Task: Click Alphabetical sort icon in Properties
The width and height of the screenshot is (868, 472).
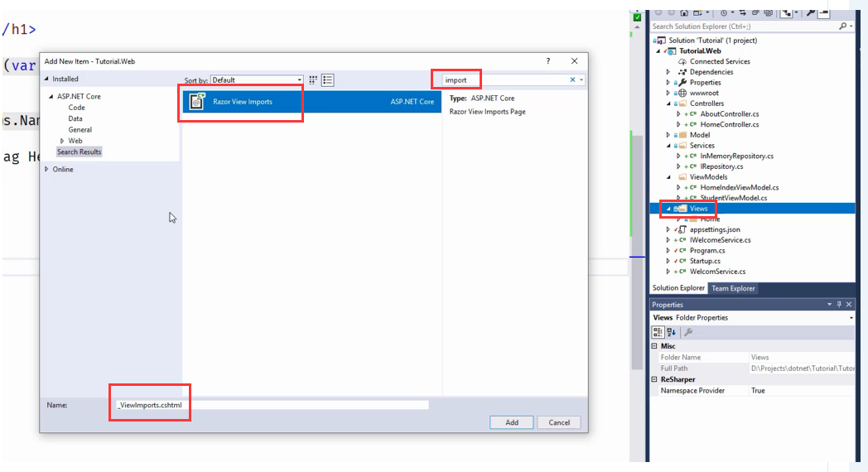Action: [672, 332]
